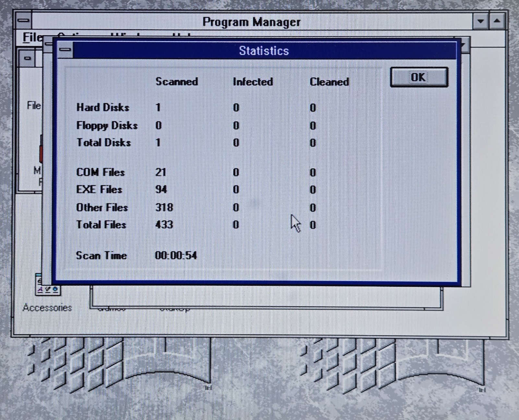Click the Hard Disks row label

[x=103, y=107]
